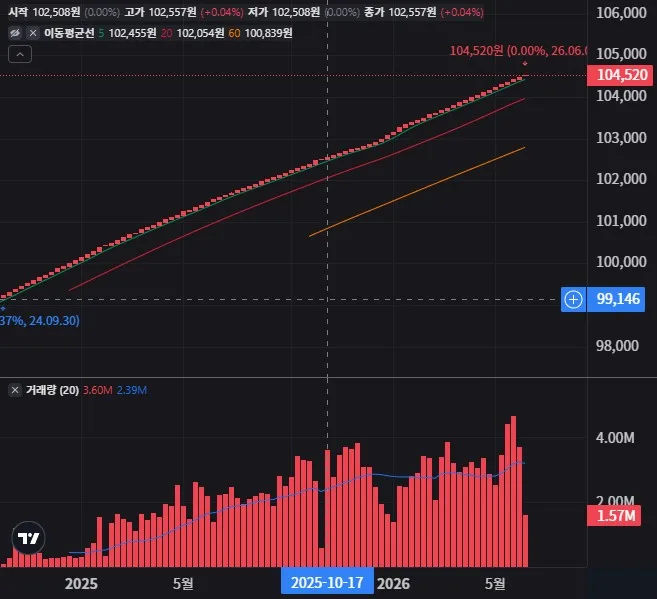The width and height of the screenshot is (657, 599).
Task: Click the 5-period value 102,455원
Action: tap(132, 33)
